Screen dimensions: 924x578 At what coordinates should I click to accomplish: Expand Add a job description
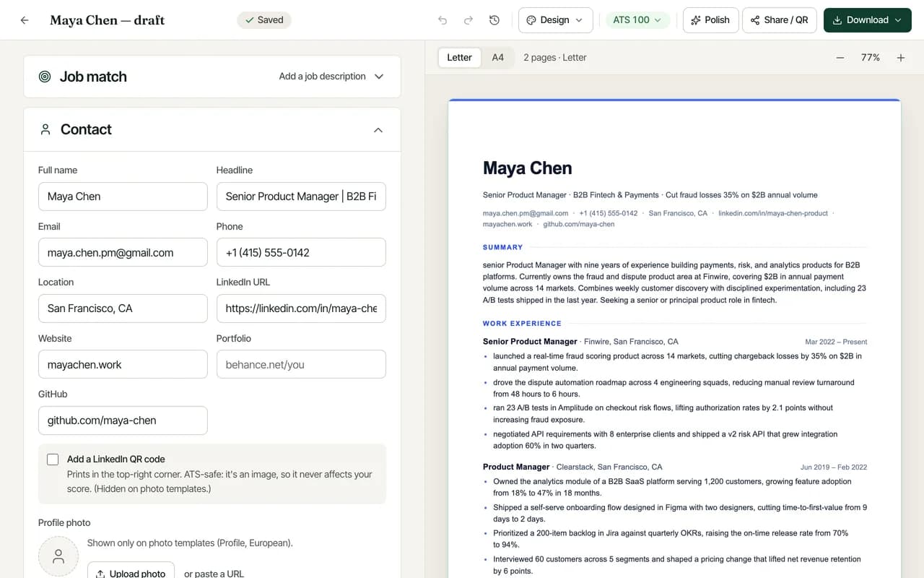tap(331, 77)
